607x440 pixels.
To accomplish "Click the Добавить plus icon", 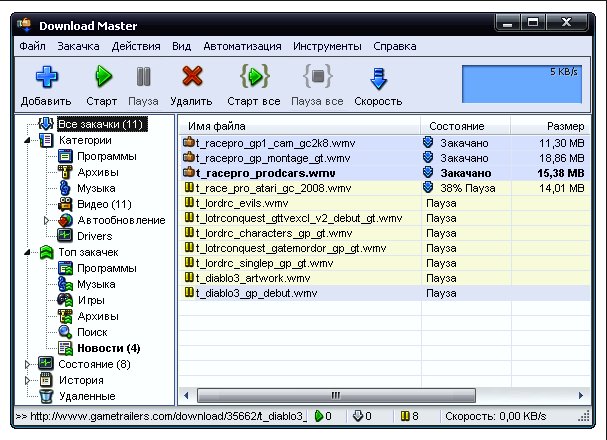I will pyautogui.click(x=46, y=77).
